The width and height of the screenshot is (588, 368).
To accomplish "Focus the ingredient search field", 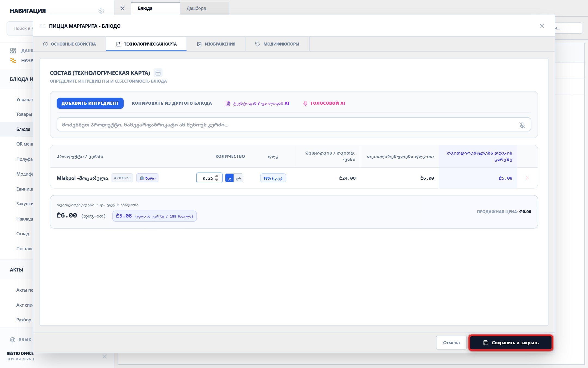I will (x=294, y=125).
